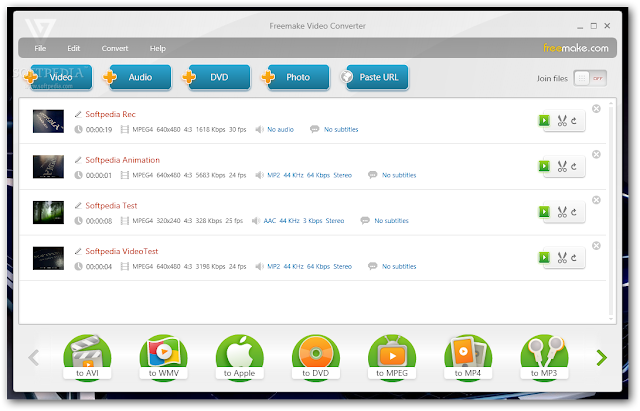This screenshot has width=640, height=411.
Task: Open the No audio option for Softpedia Rec
Action: click(x=280, y=129)
